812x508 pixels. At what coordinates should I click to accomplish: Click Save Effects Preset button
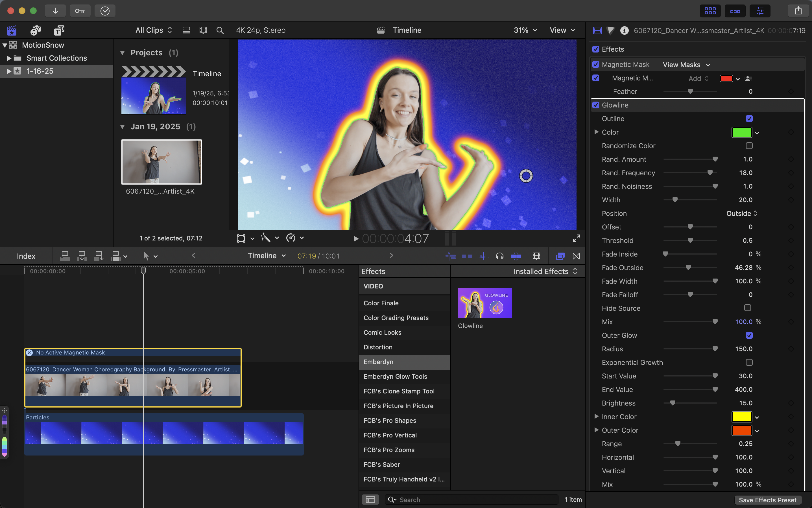(767, 500)
